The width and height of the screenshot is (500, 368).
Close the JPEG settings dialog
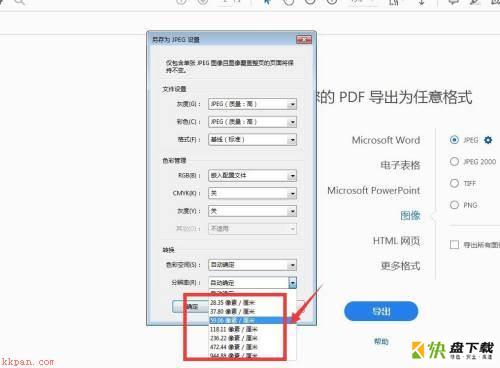(304, 40)
